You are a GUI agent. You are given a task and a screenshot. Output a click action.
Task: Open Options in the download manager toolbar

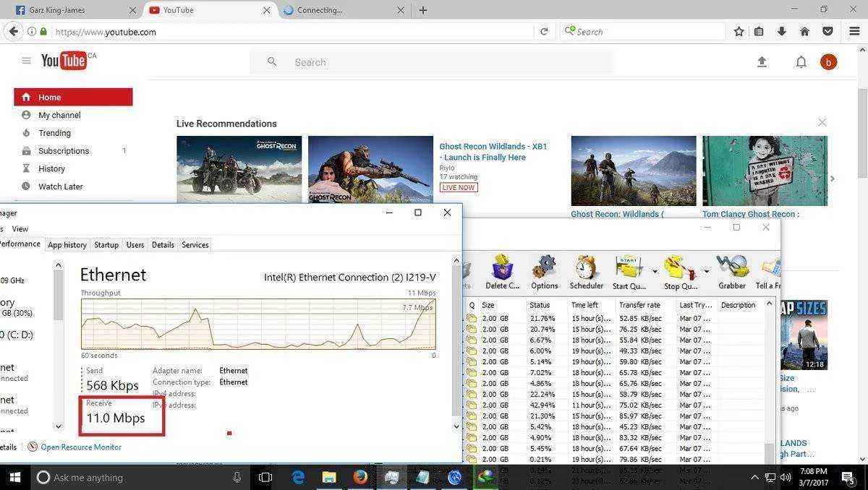[x=544, y=272]
